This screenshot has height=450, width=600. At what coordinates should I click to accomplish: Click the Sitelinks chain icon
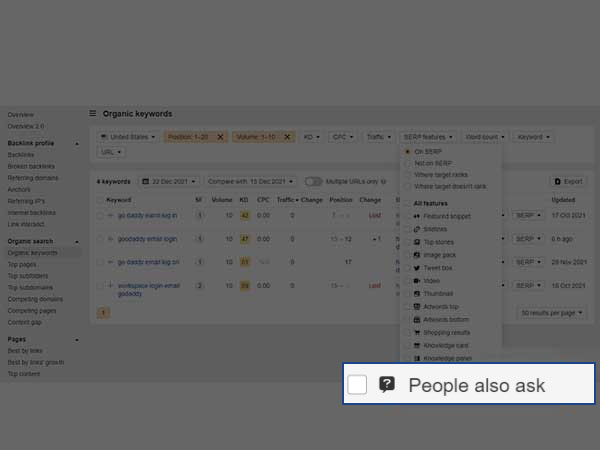[417, 229]
